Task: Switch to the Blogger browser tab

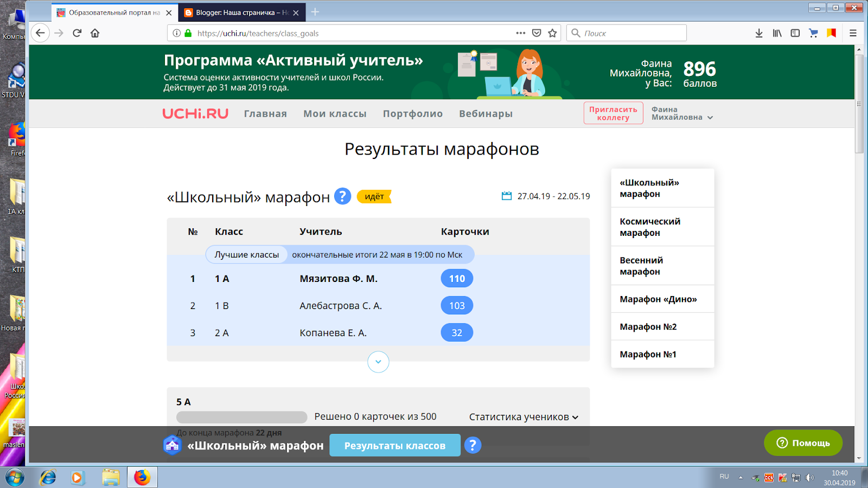Action: click(239, 12)
